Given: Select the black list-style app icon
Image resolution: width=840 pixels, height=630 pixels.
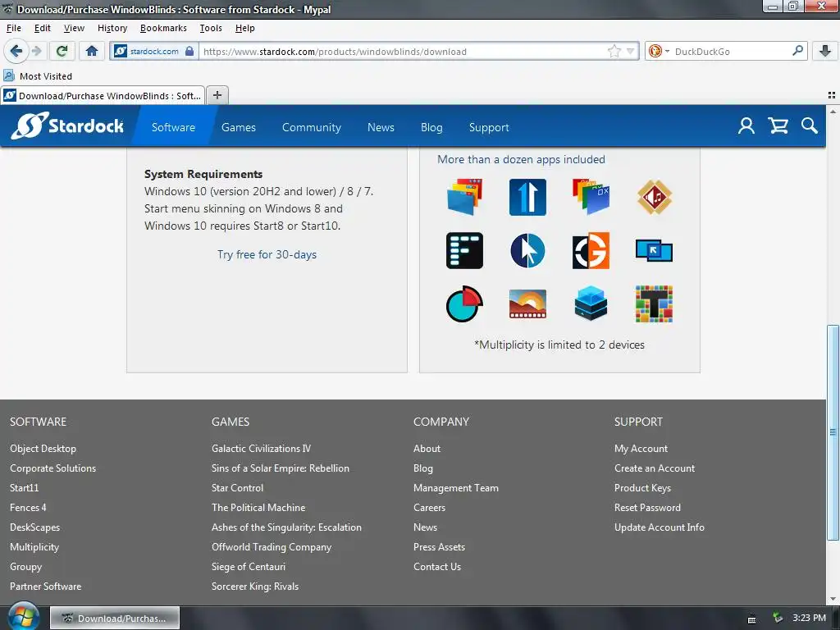Looking at the screenshot, I should tap(464, 250).
